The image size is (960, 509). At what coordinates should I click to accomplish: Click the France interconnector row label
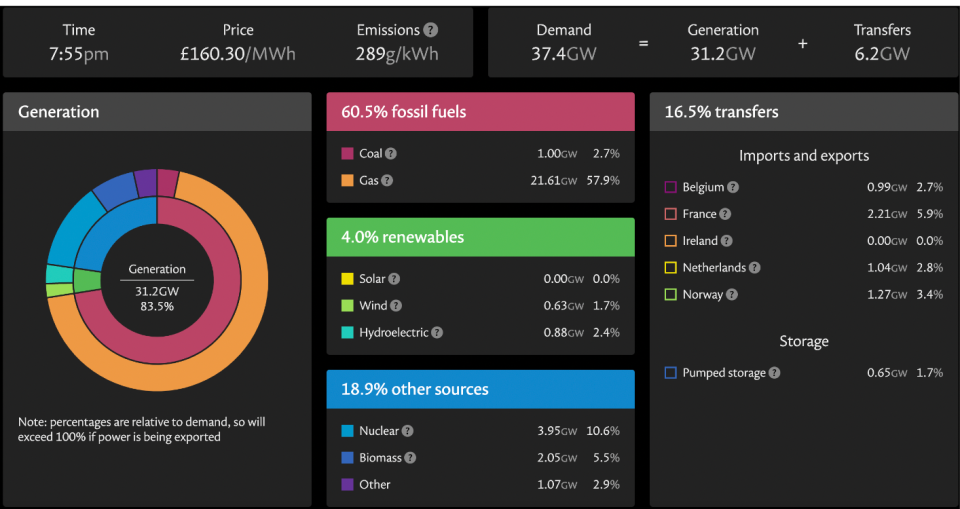[x=699, y=214]
